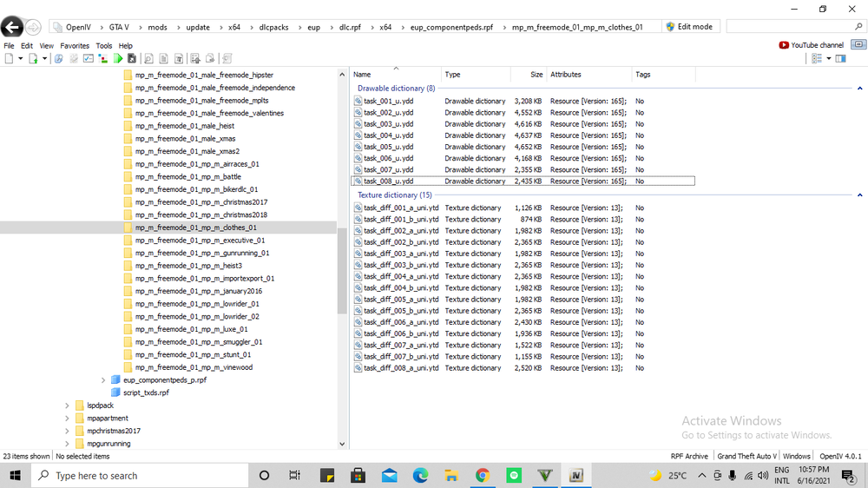Open the Tools menu

click(x=104, y=46)
